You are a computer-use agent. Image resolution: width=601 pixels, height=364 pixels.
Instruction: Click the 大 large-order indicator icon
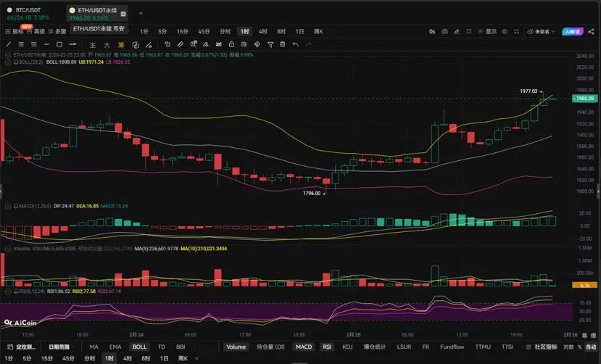107,45
